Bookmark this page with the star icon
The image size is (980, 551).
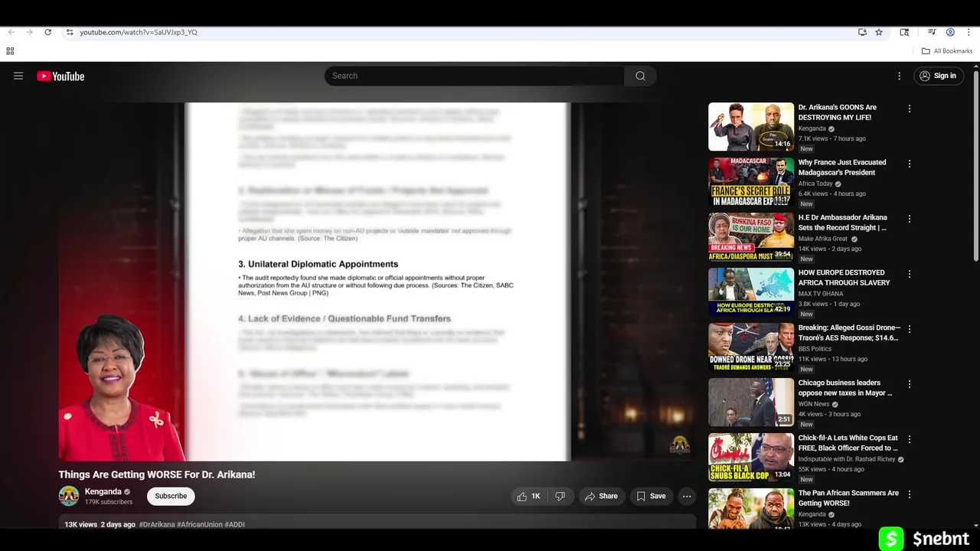coord(879,32)
